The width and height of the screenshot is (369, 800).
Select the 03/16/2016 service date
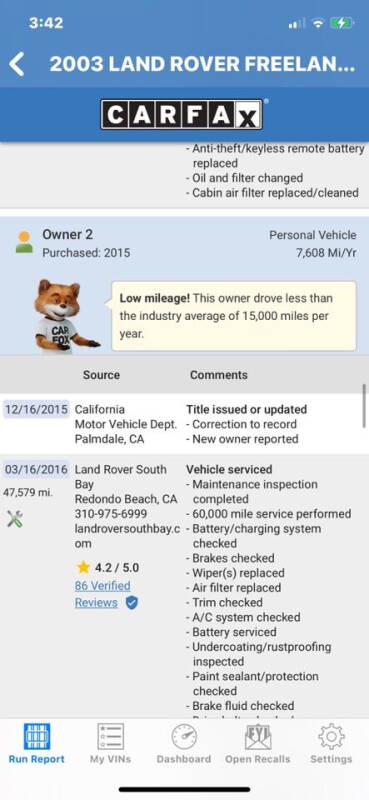pos(36,469)
